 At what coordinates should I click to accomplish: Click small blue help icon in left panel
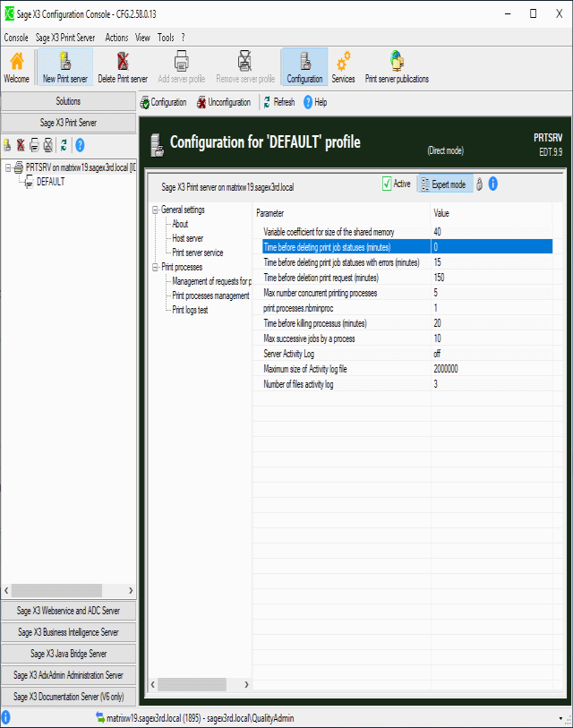tap(80, 145)
